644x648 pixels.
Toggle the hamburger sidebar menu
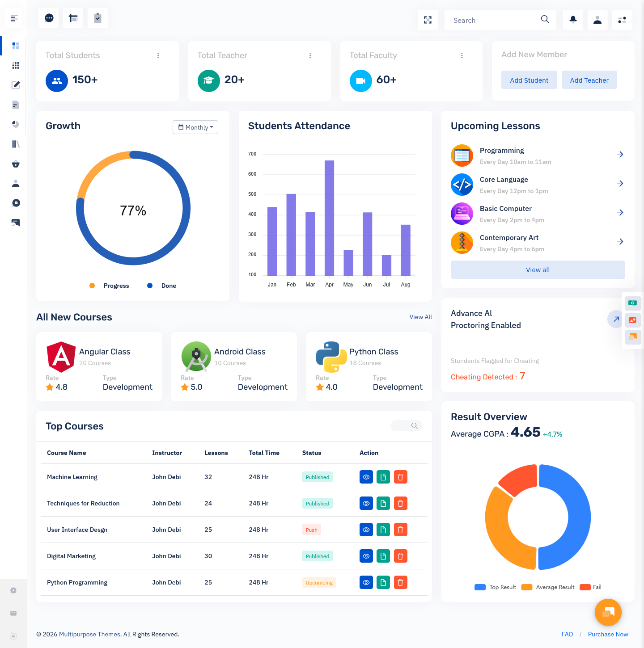click(x=14, y=18)
